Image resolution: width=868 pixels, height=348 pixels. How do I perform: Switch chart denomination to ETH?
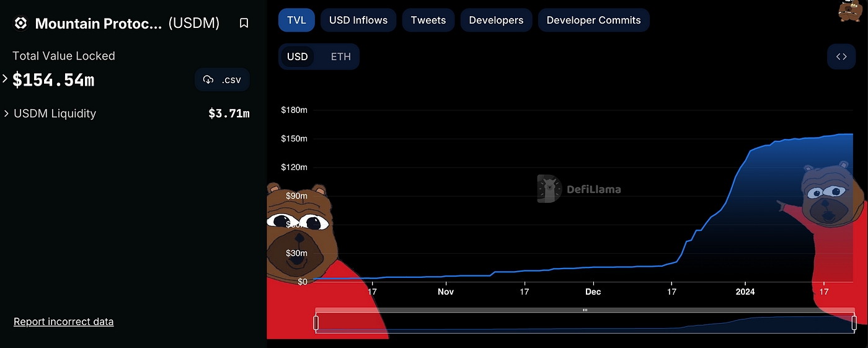[x=340, y=57]
